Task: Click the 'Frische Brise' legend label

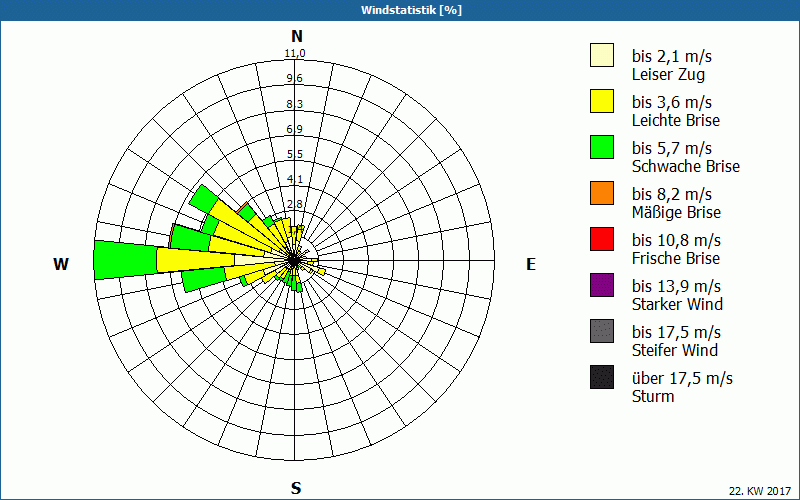Action: click(x=676, y=258)
